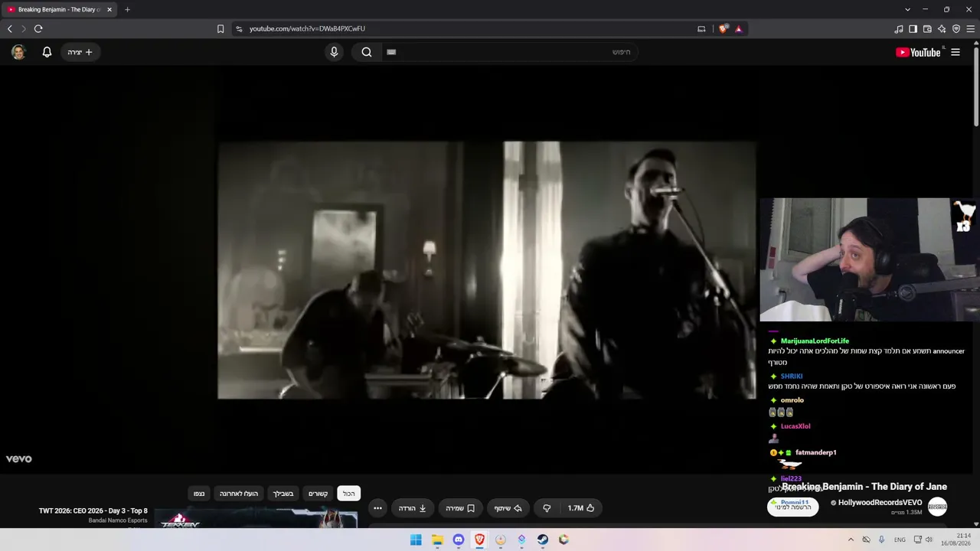
Task: Click omrolo chat username
Action: 792,400
